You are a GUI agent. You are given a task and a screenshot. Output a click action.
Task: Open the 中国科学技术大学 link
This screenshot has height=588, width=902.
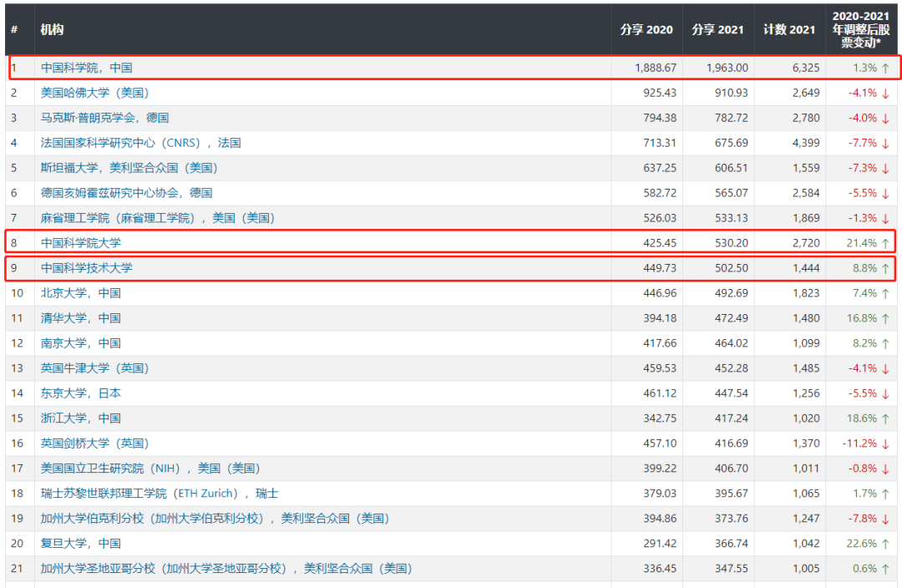click(x=86, y=268)
